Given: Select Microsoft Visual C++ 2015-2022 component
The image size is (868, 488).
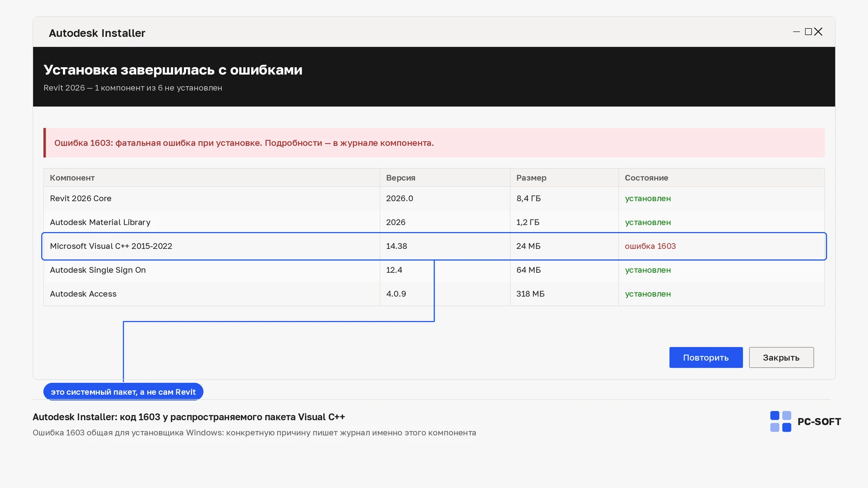Looking at the screenshot, I should tap(111, 246).
